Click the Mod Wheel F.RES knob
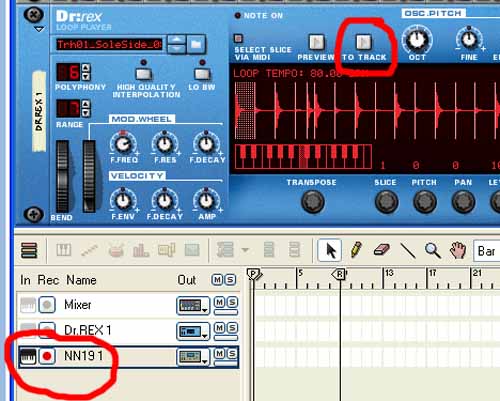This screenshot has width=500, height=401. (165, 144)
